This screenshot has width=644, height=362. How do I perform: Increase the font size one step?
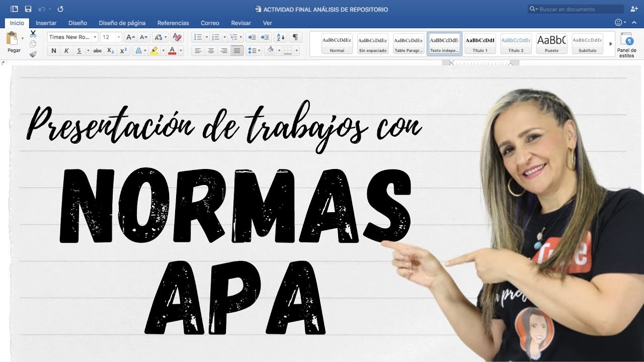130,37
